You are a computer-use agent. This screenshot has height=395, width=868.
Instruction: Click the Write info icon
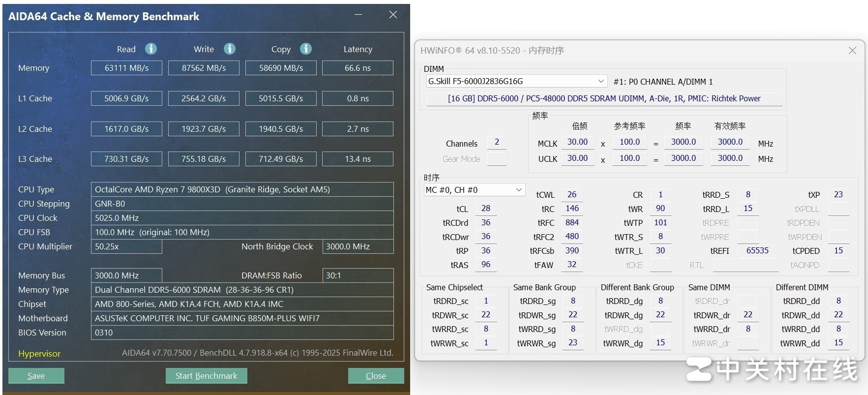230,49
